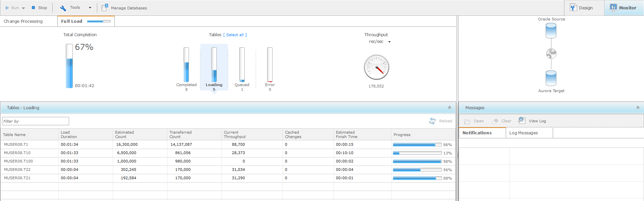Screen dimensions: 644x201
Task: Click the Filter by input field
Action: click(x=36, y=121)
